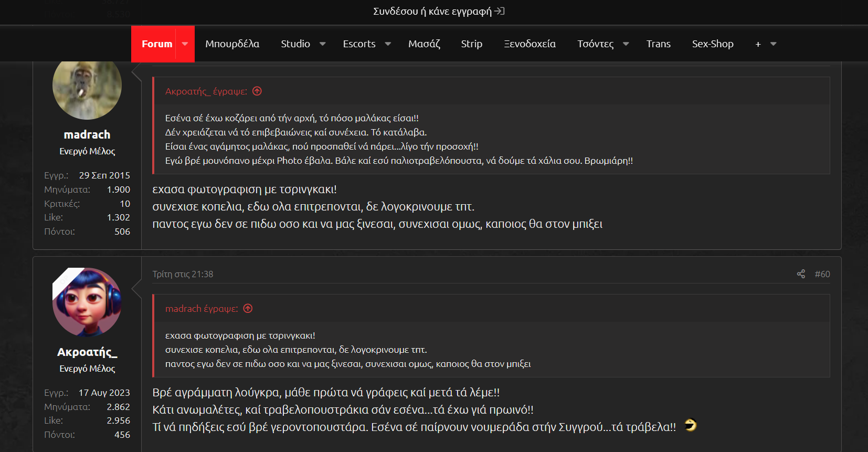Click the Συνδέσου ή κάνε εγγραφή link
Screen dimensions: 868x452
point(432,11)
